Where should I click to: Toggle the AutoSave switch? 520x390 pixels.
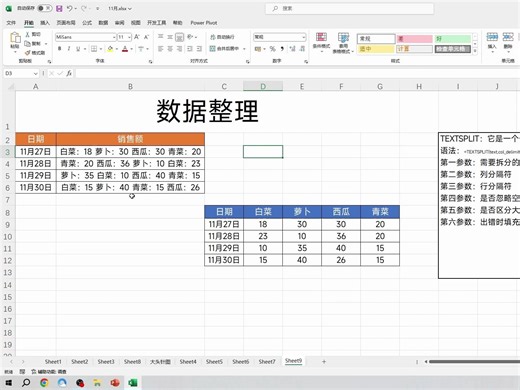(45, 8)
